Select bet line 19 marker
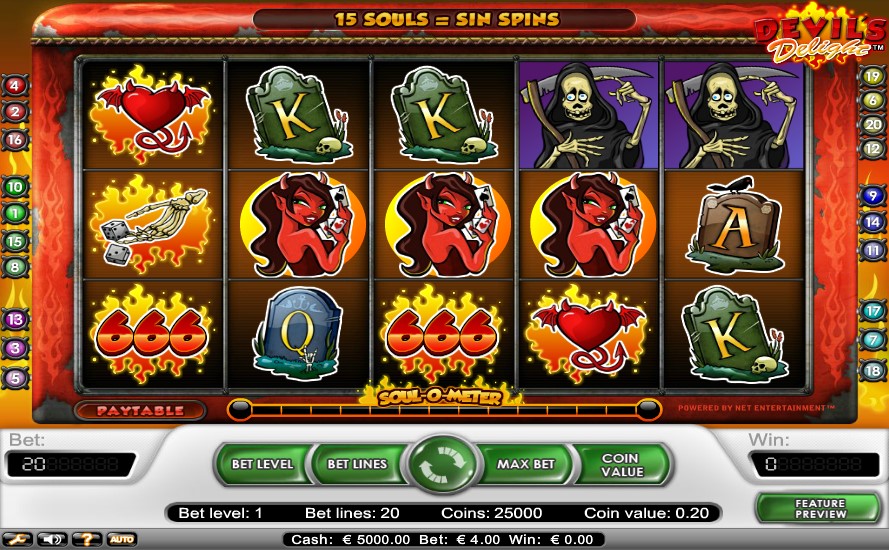This screenshot has height=550, width=889. click(872, 76)
